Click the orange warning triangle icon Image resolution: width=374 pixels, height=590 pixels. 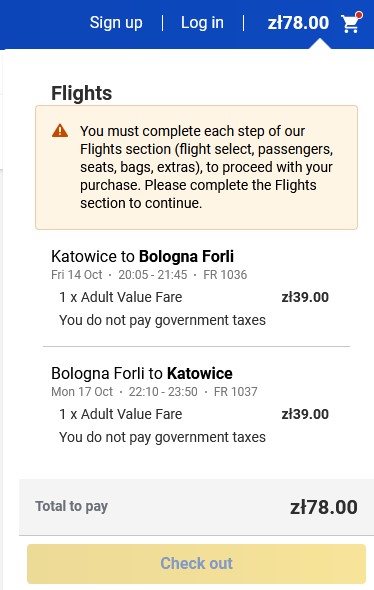tap(60, 131)
